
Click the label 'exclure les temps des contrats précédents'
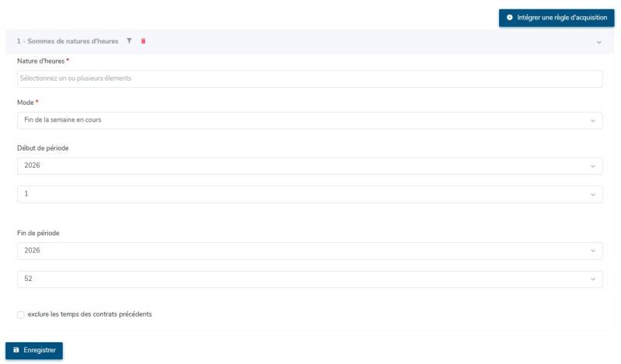(x=89, y=314)
